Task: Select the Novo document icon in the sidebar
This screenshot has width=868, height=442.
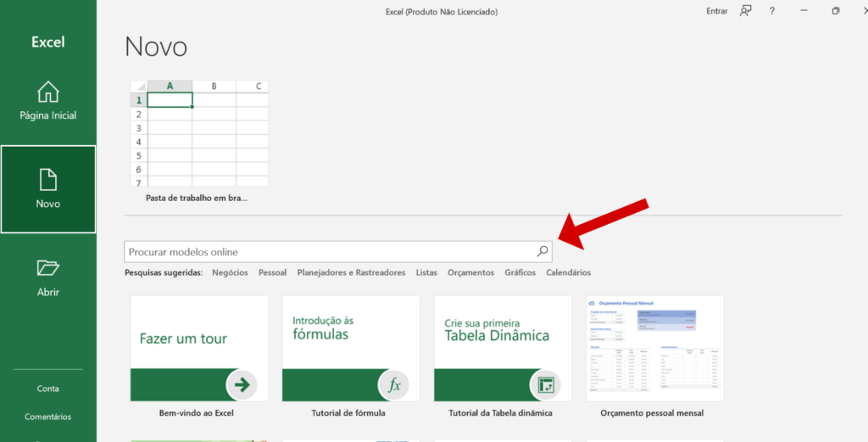Action: pyautogui.click(x=48, y=180)
